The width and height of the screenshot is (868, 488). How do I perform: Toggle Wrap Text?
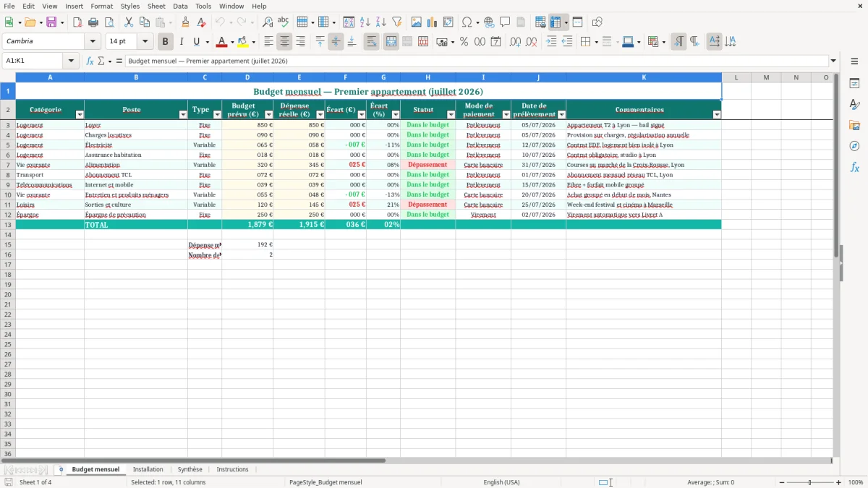371,42
